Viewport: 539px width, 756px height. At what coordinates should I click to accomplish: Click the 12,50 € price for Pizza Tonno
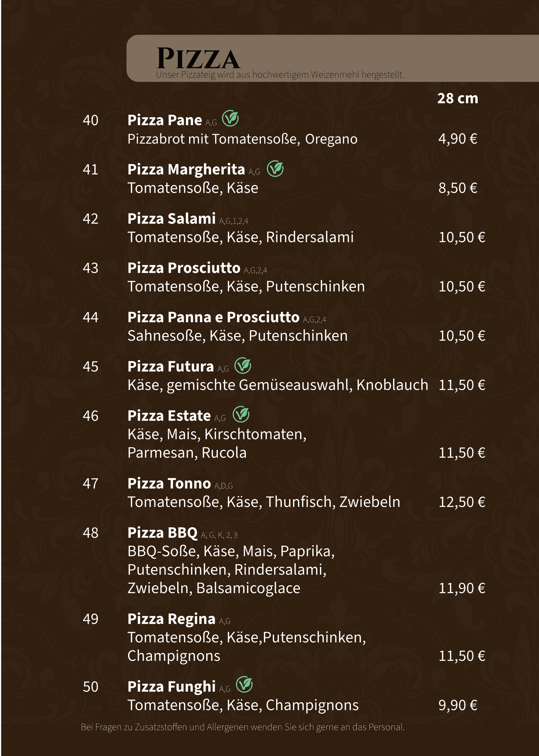pyautogui.click(x=462, y=502)
